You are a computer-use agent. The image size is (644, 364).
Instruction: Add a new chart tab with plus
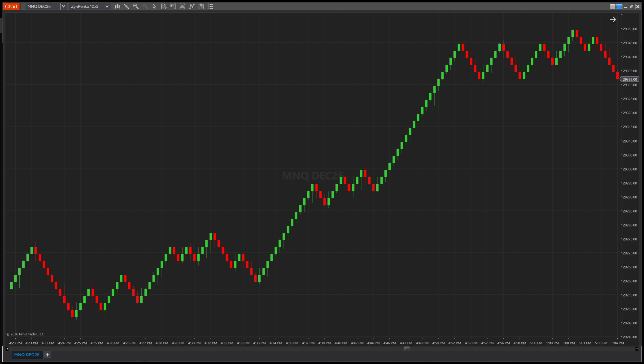(47, 355)
